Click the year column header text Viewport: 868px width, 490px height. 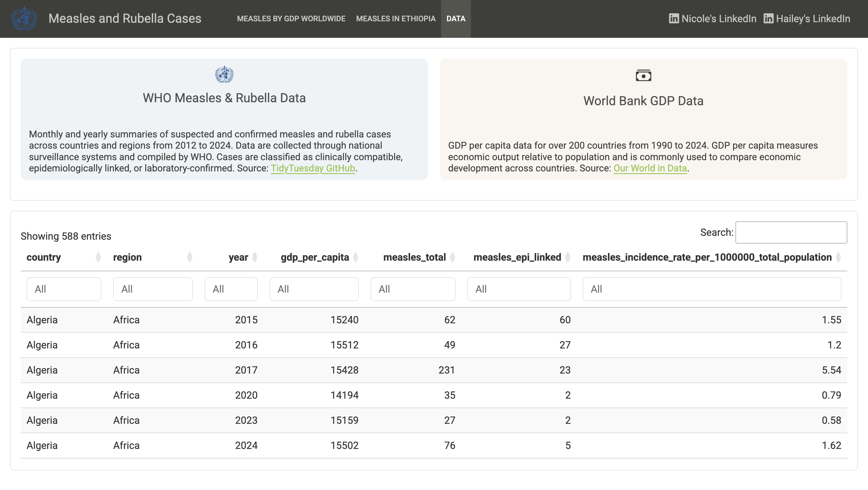[x=238, y=257]
